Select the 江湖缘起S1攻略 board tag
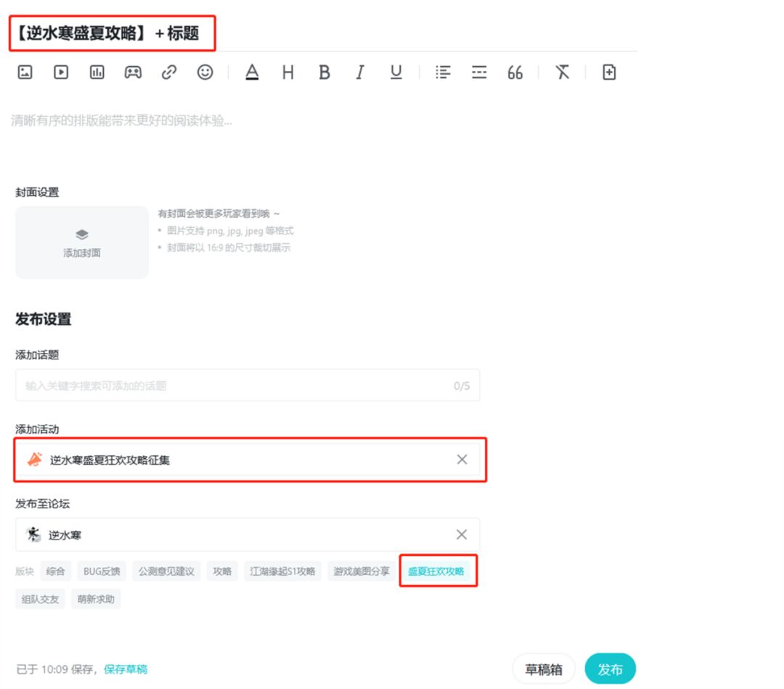 282,571
